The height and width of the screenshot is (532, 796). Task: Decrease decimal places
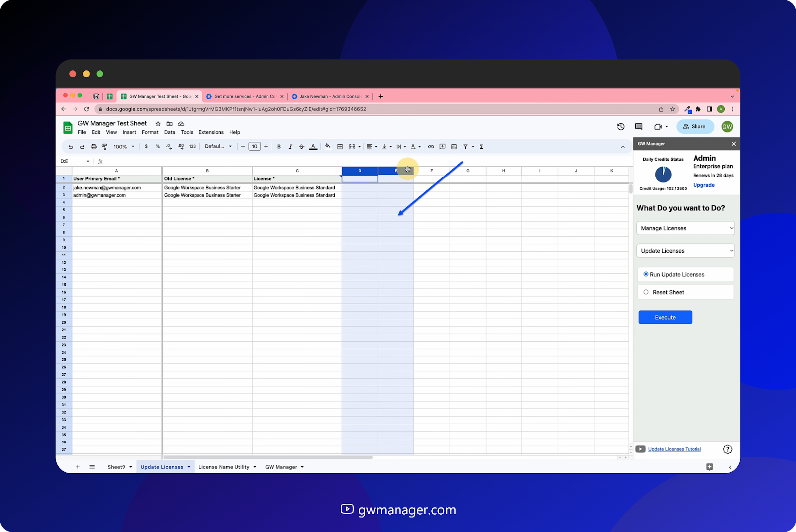point(169,147)
